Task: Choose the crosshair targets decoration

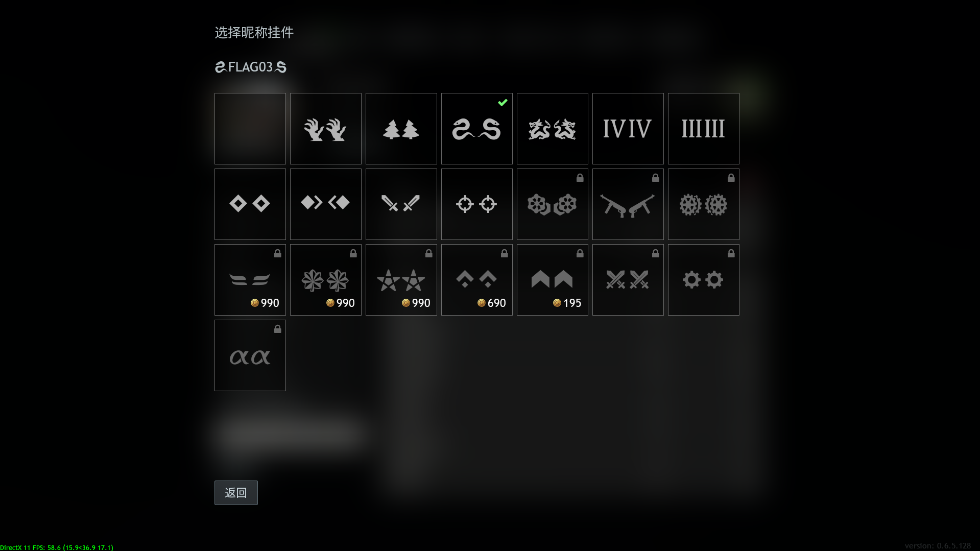Action: point(477,204)
